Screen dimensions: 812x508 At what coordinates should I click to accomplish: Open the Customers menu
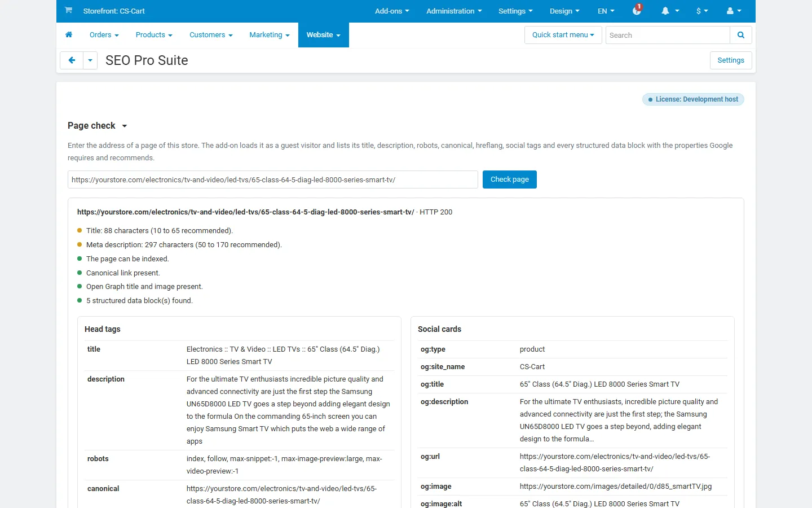click(211, 35)
